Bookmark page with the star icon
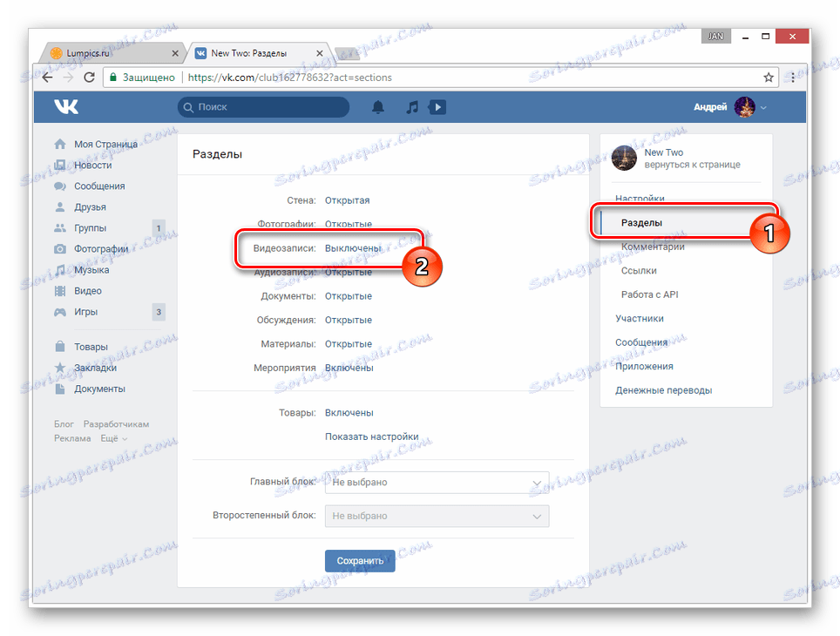This screenshot has width=840, height=636. point(769,78)
